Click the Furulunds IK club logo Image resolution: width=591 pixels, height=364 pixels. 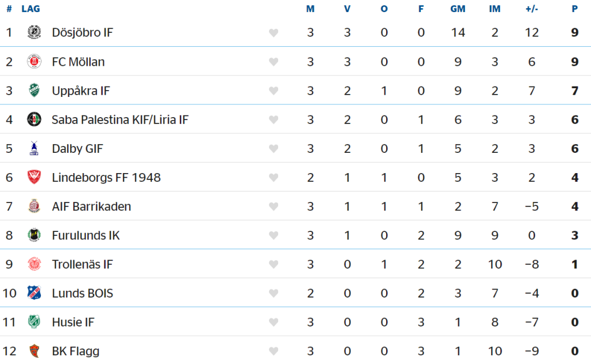(x=34, y=235)
